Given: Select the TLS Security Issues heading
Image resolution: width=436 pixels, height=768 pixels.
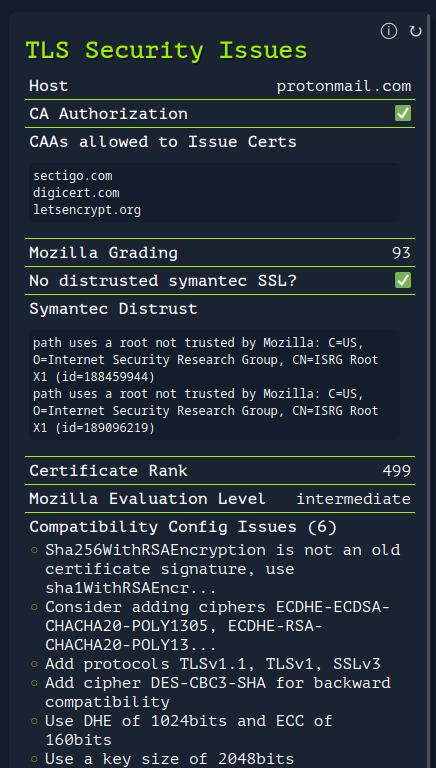Looking at the screenshot, I should pyautogui.click(x=167, y=50).
